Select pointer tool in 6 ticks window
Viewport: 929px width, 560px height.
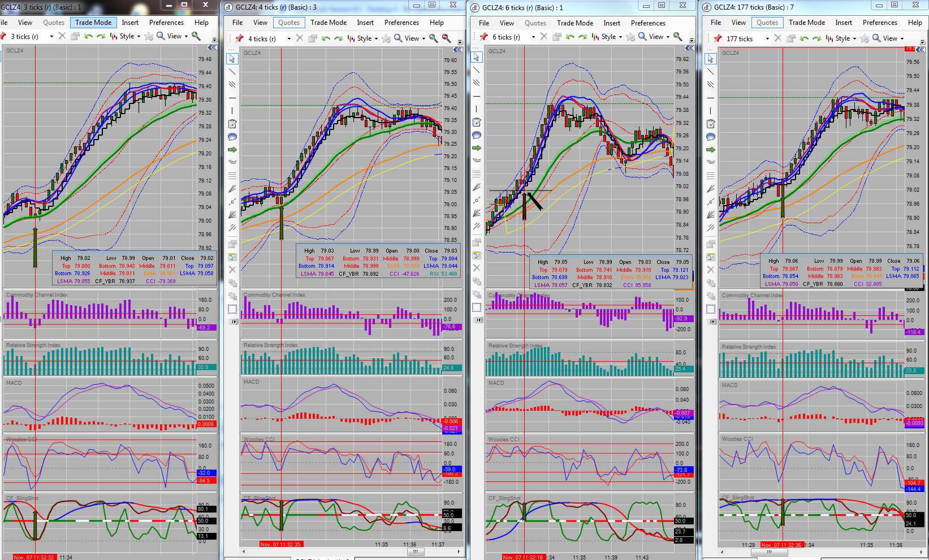click(476, 57)
